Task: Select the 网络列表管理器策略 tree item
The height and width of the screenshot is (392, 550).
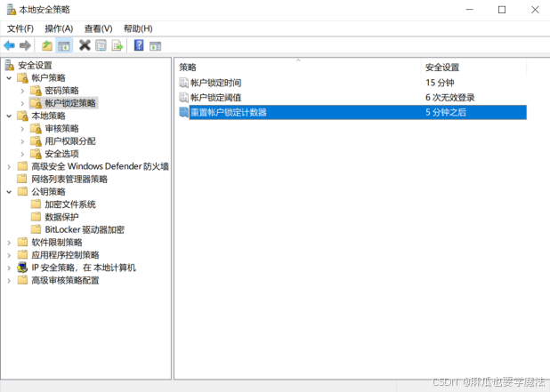Action: click(69, 179)
